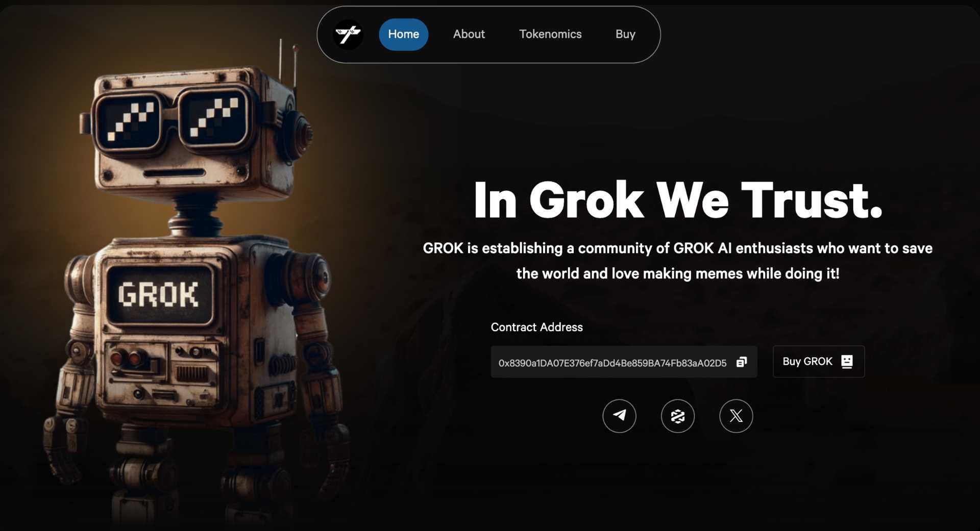Click the GROK logo icon in navbar
The width and height of the screenshot is (980, 531).
[x=348, y=35]
